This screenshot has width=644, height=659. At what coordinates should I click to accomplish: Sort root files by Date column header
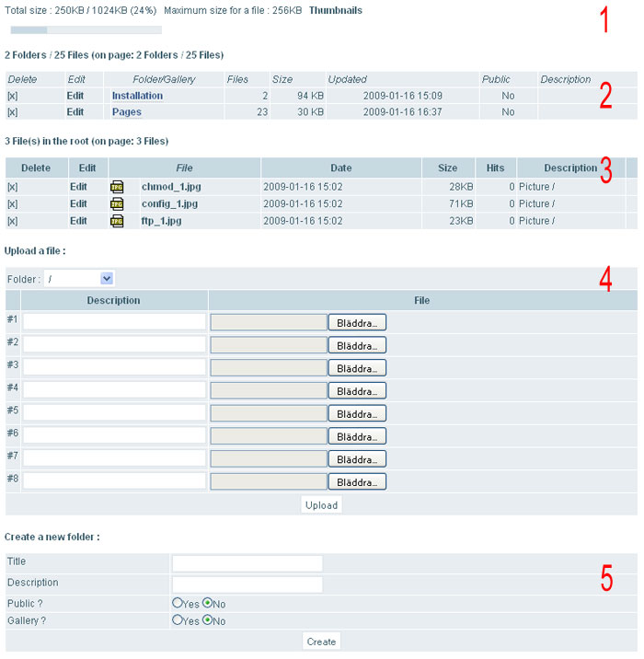(x=341, y=168)
